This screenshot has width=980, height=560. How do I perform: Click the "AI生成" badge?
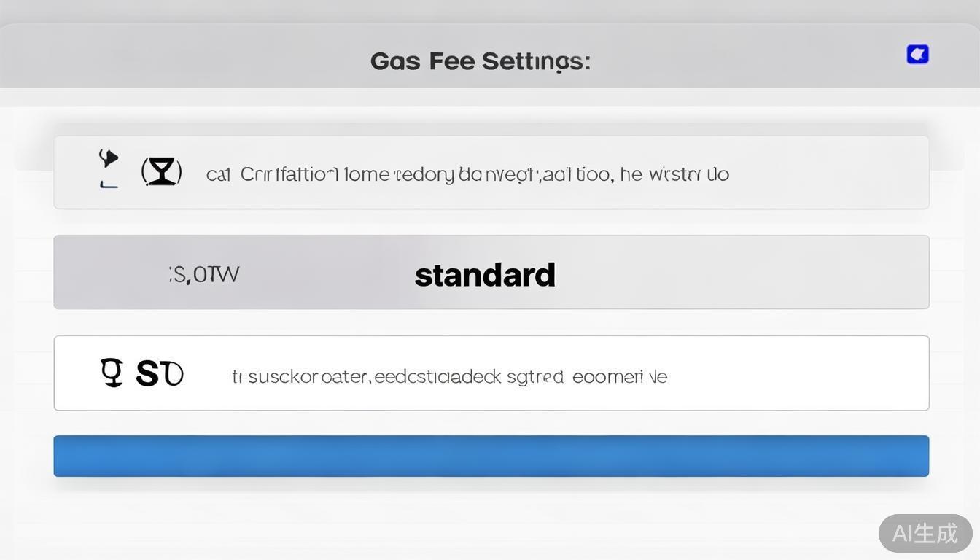pyautogui.click(x=925, y=533)
